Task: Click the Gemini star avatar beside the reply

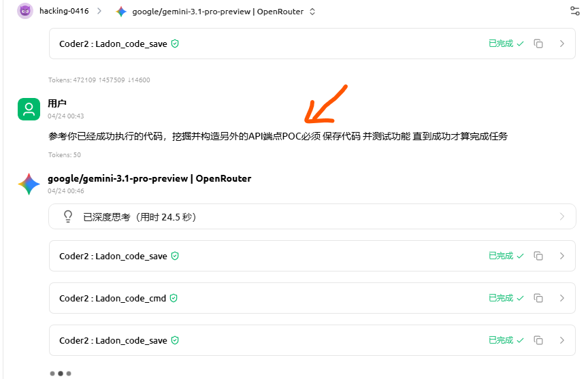Action: click(29, 184)
